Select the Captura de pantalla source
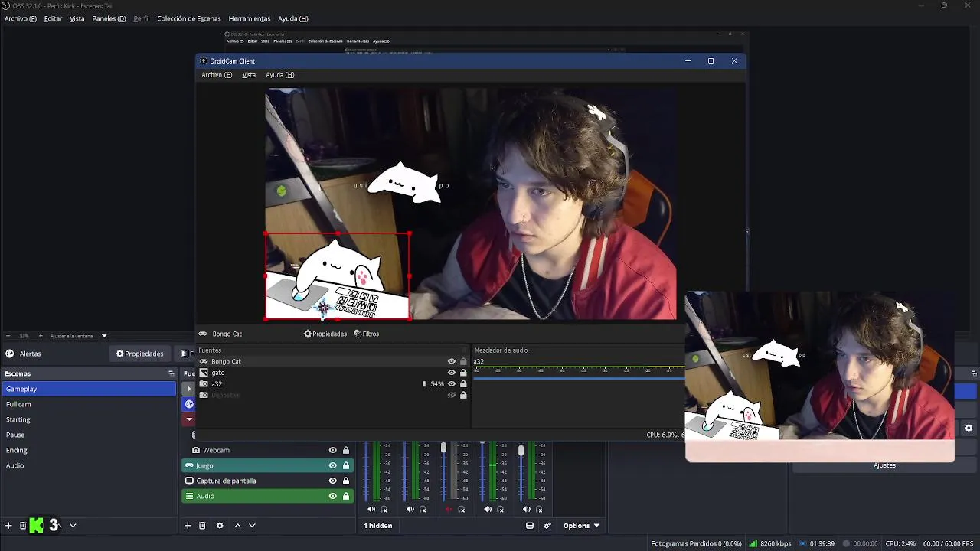 267,481
